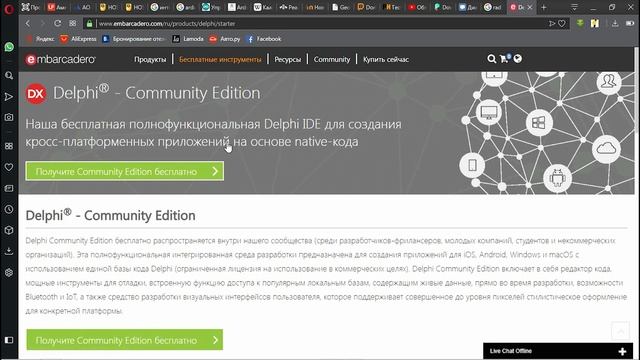Image resolution: width=640 pixels, height=360 pixels.
Task: Open settings gear in the sidebar
Action: pos(9,272)
